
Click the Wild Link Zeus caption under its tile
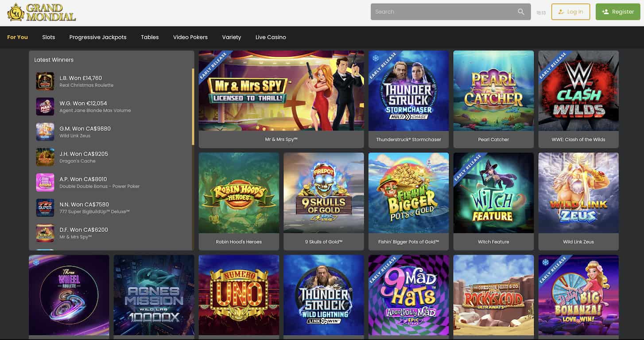coord(578,242)
